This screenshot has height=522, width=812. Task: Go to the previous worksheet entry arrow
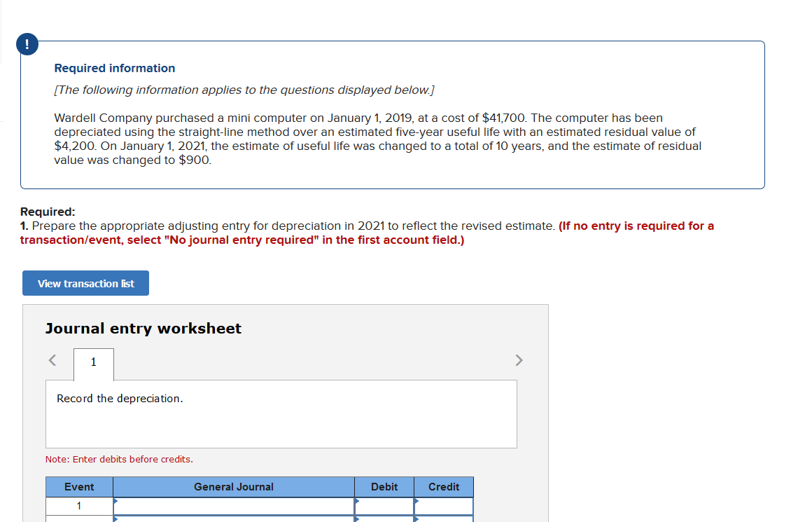pyautogui.click(x=52, y=359)
